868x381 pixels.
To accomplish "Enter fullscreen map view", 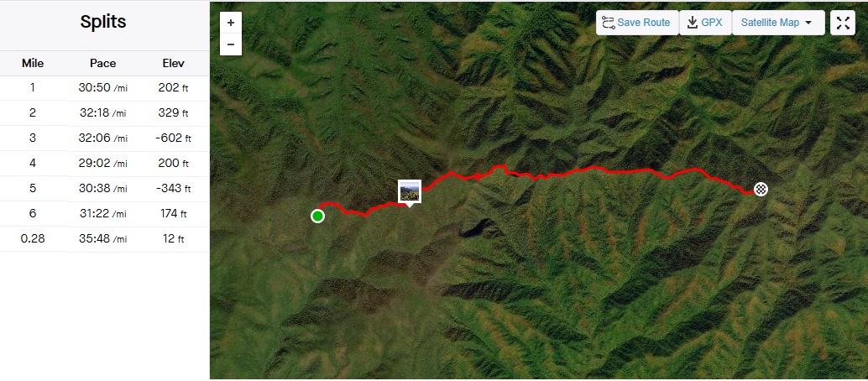I will (x=843, y=23).
